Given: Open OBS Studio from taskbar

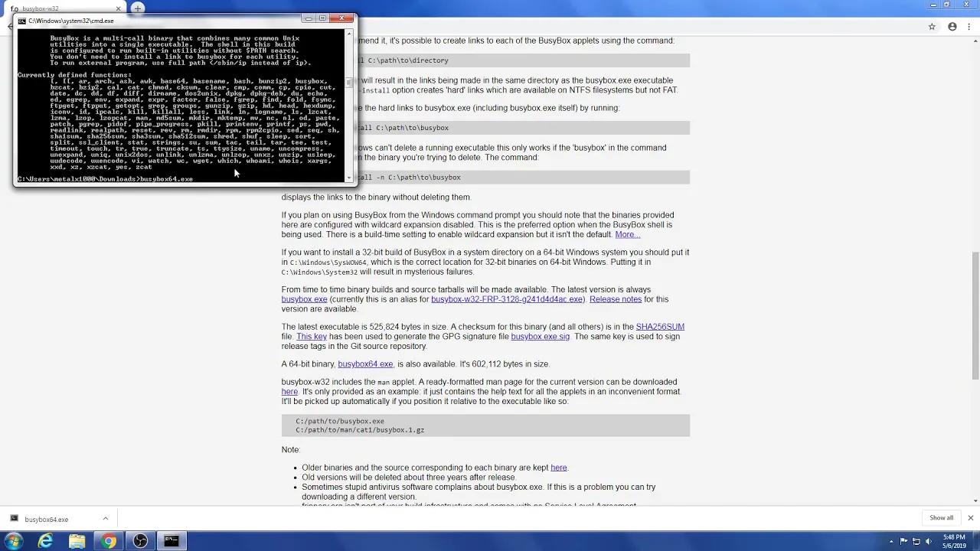Looking at the screenshot, I should (140, 541).
